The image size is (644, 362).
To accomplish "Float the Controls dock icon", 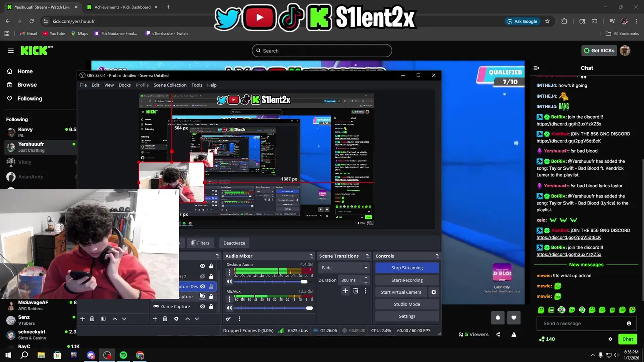I will pyautogui.click(x=437, y=256).
